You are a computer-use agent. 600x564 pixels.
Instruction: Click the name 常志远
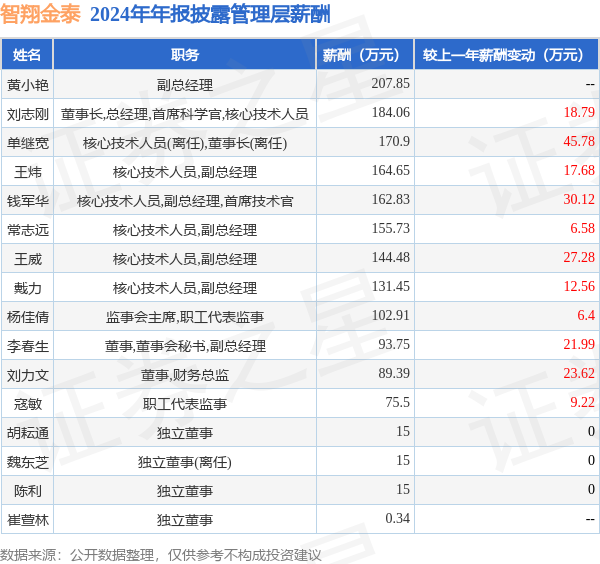(x=28, y=230)
